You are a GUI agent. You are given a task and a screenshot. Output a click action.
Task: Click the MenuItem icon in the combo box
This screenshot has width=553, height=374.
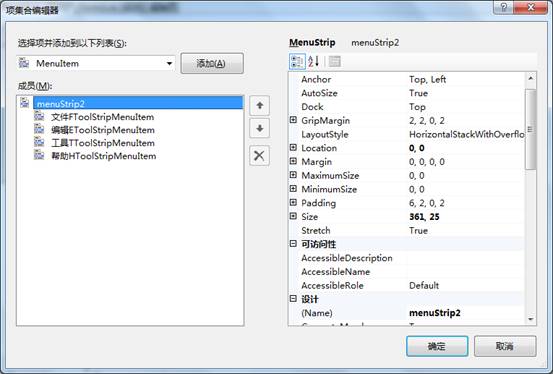pyautogui.click(x=24, y=63)
